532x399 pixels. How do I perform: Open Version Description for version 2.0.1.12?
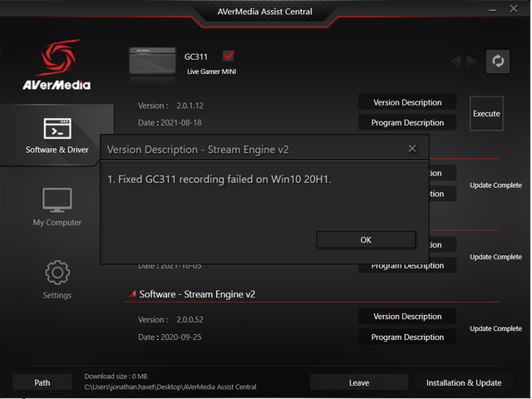[x=408, y=102]
